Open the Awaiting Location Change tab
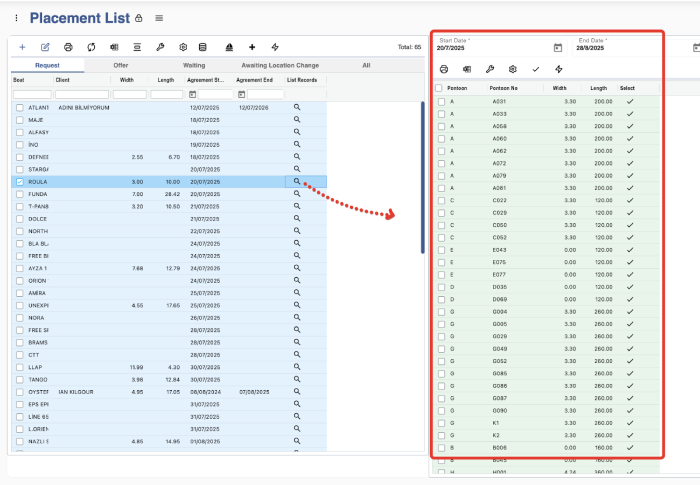The image size is (700, 485). click(280, 65)
